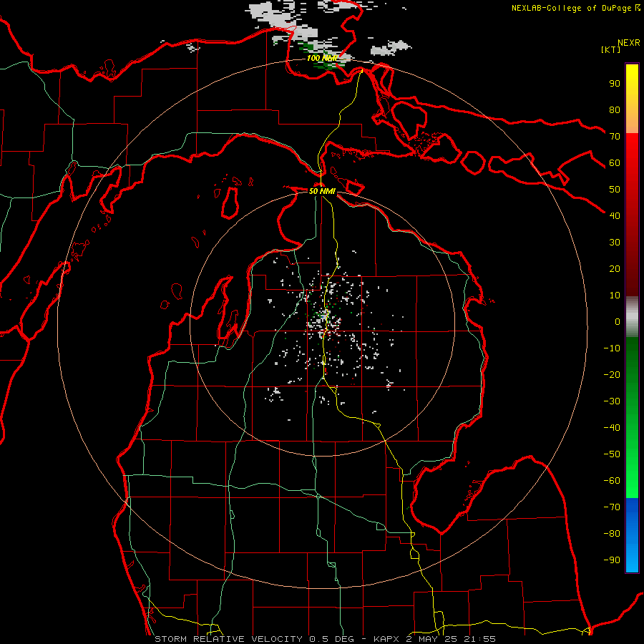Image resolution: width=644 pixels, height=644 pixels.
Task: Click the [KT] units label
Action: click(611, 49)
